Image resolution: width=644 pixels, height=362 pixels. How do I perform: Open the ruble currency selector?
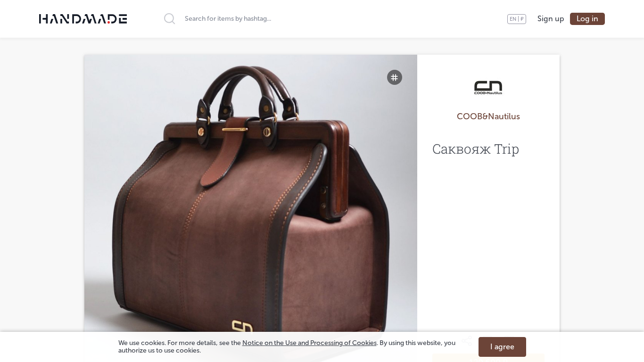click(522, 19)
